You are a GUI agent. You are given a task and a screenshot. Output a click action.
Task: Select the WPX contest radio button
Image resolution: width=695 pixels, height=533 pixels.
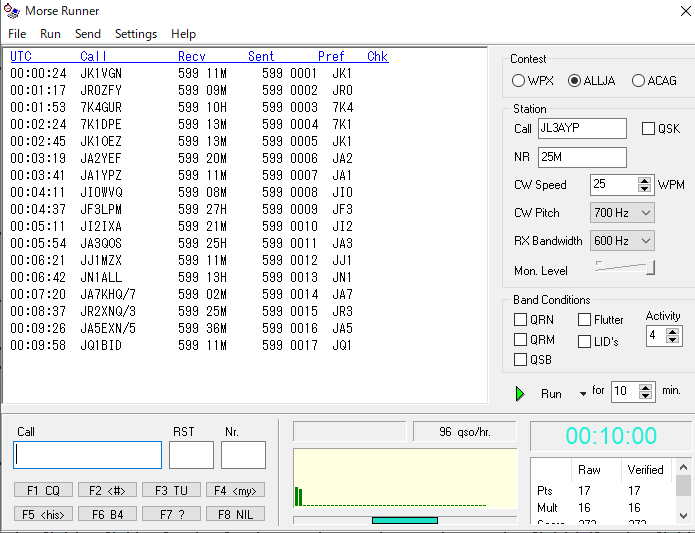tap(518, 81)
